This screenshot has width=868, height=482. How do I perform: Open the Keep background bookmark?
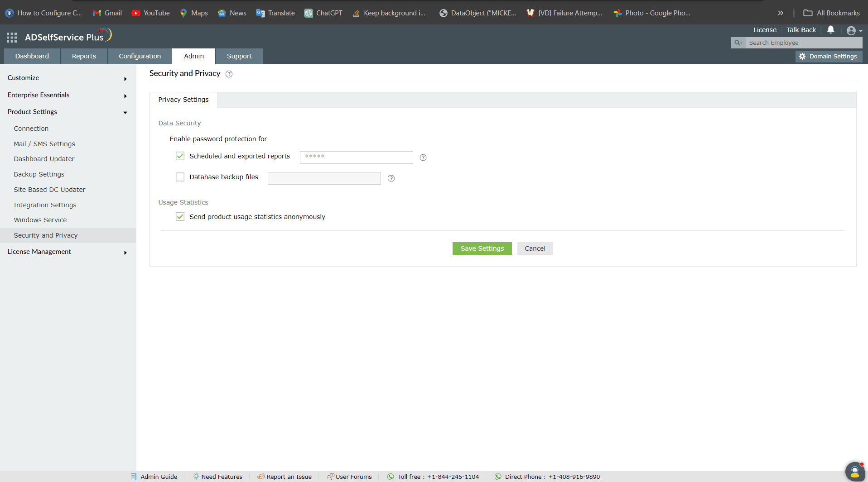(x=389, y=13)
